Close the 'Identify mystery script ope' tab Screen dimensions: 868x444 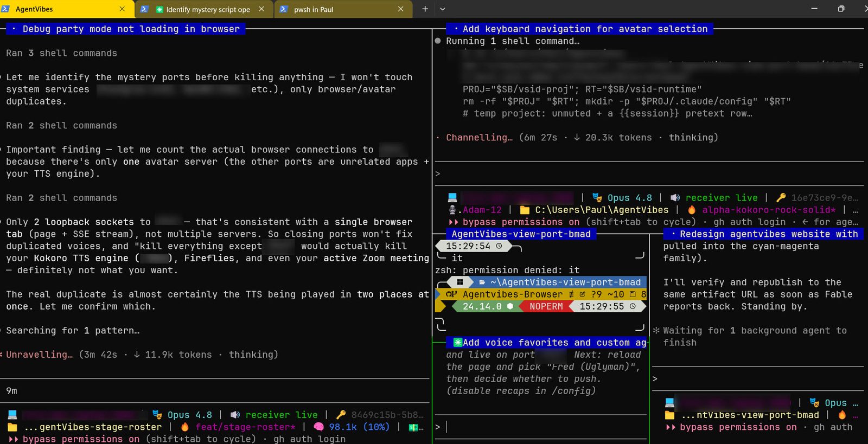click(261, 9)
